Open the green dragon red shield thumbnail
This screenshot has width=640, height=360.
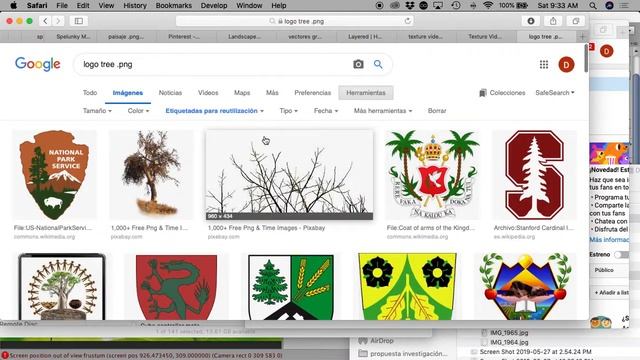tap(176, 287)
